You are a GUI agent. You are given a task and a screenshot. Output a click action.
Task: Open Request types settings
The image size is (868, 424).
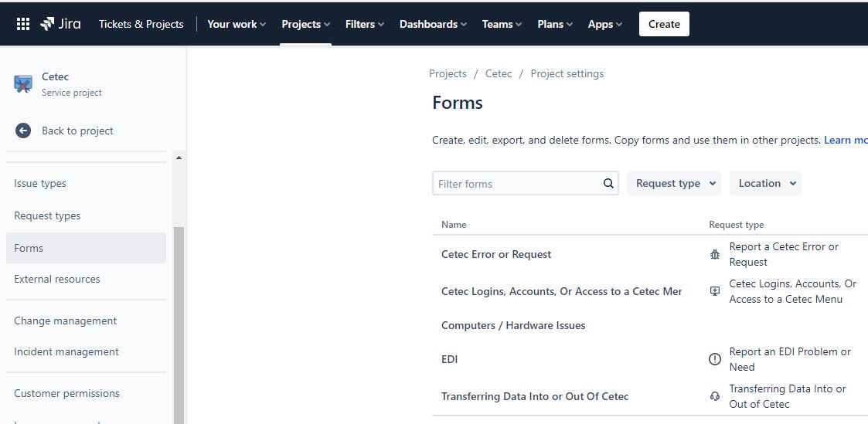86,215
